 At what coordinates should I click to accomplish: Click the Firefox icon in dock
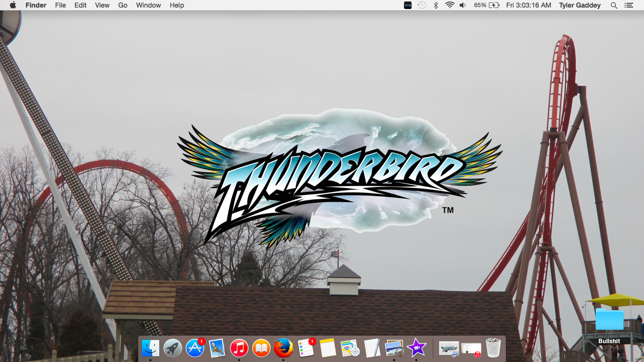(x=283, y=348)
